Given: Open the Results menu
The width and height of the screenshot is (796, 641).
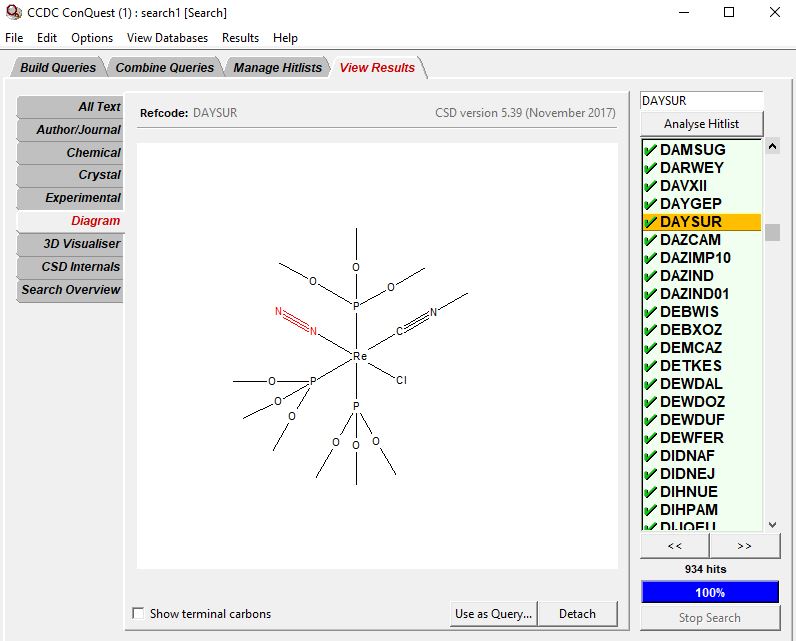Looking at the screenshot, I should click(240, 38).
